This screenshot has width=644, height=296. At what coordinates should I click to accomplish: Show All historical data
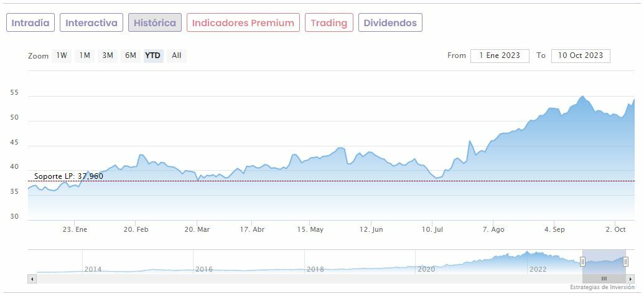[177, 55]
